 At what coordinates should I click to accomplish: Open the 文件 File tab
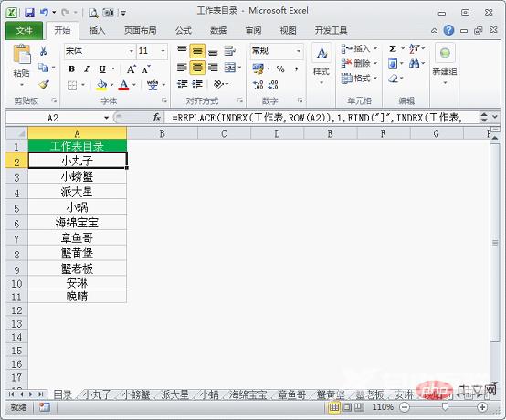tap(24, 31)
